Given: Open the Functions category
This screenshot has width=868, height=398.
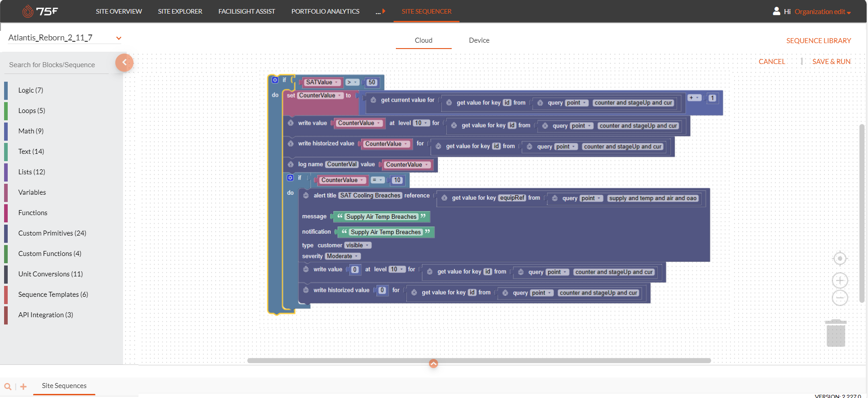Looking at the screenshot, I should pyautogui.click(x=33, y=213).
